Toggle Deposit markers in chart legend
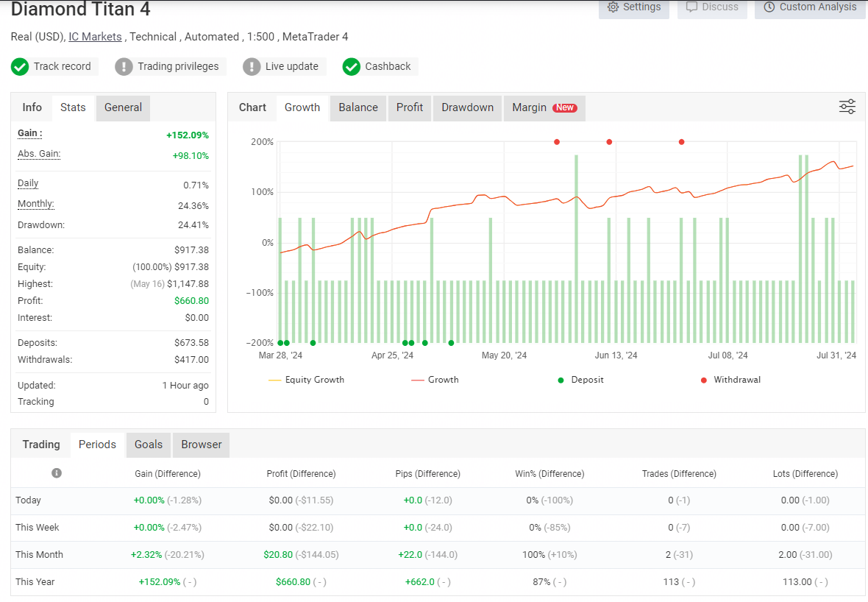The height and width of the screenshot is (602, 868). (580, 380)
